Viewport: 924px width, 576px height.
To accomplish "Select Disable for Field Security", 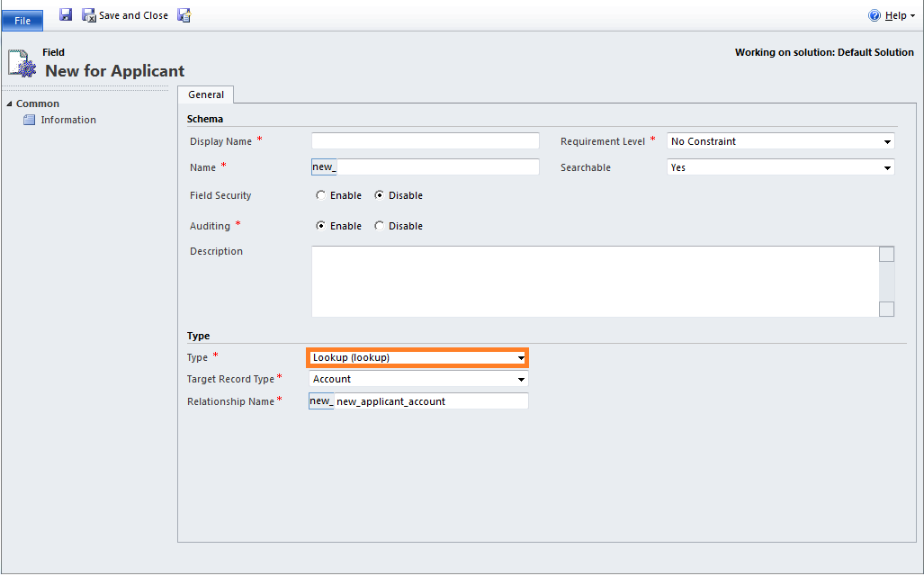I will (380, 195).
